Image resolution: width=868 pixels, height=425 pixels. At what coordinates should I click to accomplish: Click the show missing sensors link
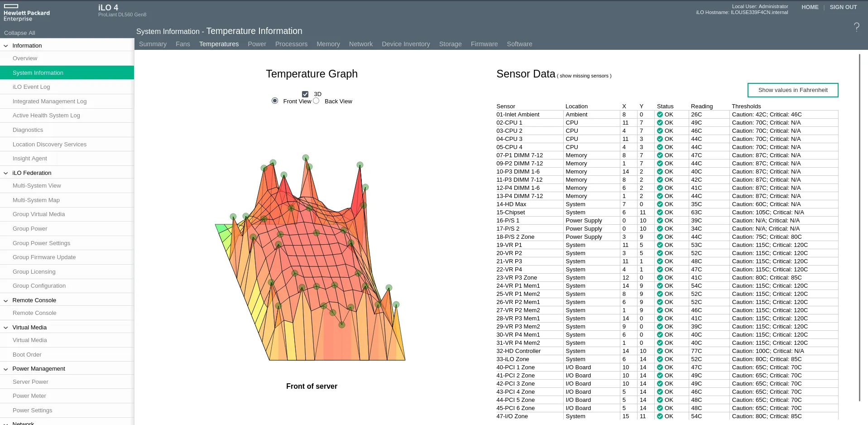pyautogui.click(x=584, y=76)
